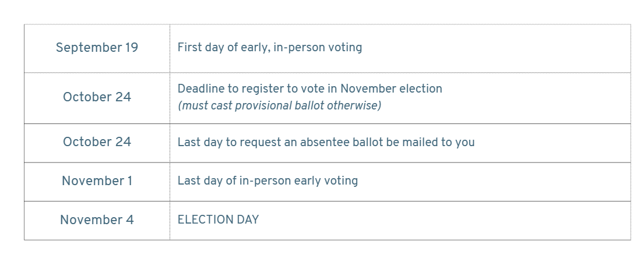Select the 'First day of early, in-person voting' text
Image resolution: width=644 pixels, height=262 pixels.
pos(269,48)
